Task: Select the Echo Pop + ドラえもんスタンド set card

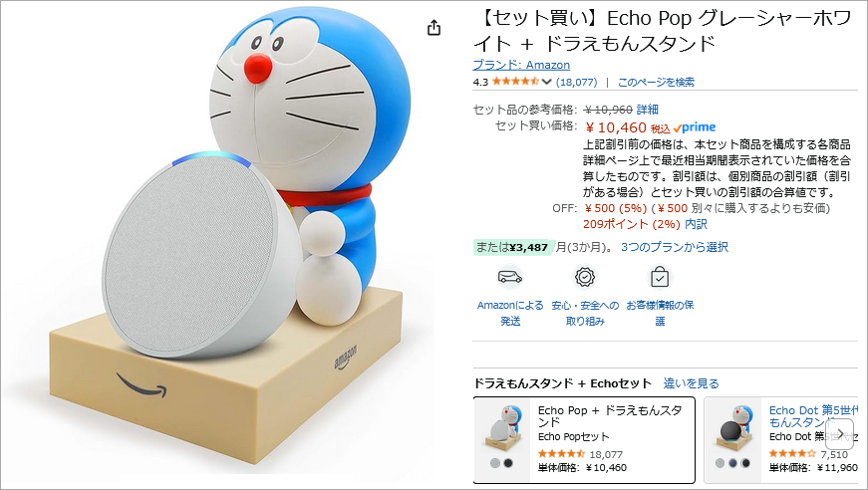Action: coord(584,439)
